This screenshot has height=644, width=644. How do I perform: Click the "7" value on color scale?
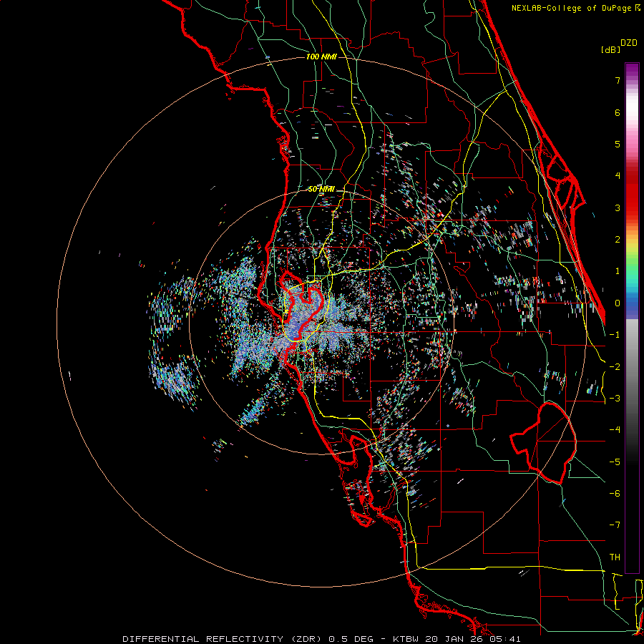(x=618, y=80)
